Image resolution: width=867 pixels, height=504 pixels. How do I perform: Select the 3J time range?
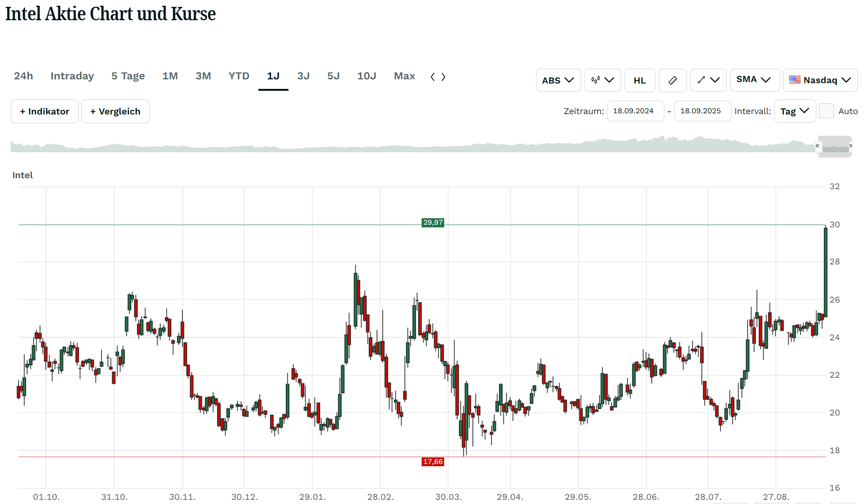[x=303, y=76]
